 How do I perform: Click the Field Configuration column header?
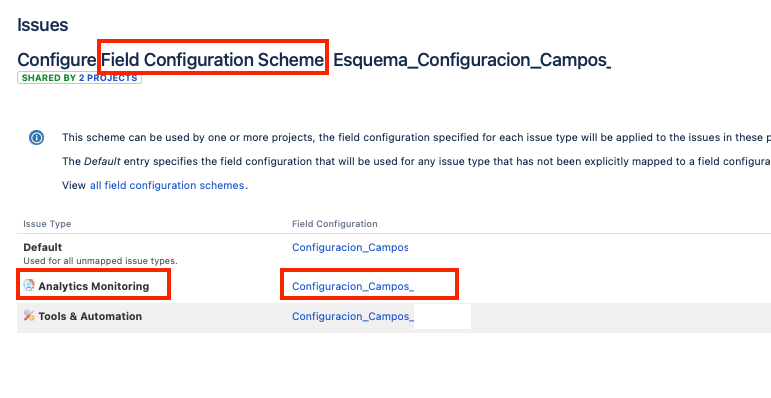(x=335, y=224)
